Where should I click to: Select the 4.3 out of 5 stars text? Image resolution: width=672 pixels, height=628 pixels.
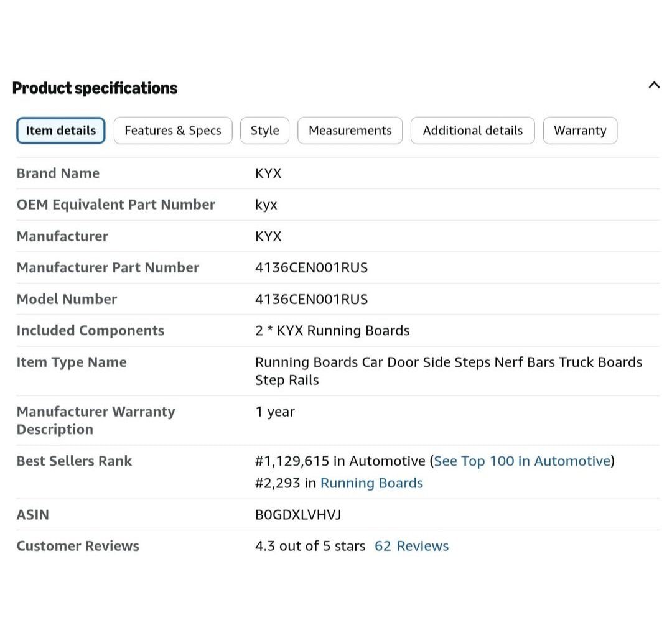310,546
